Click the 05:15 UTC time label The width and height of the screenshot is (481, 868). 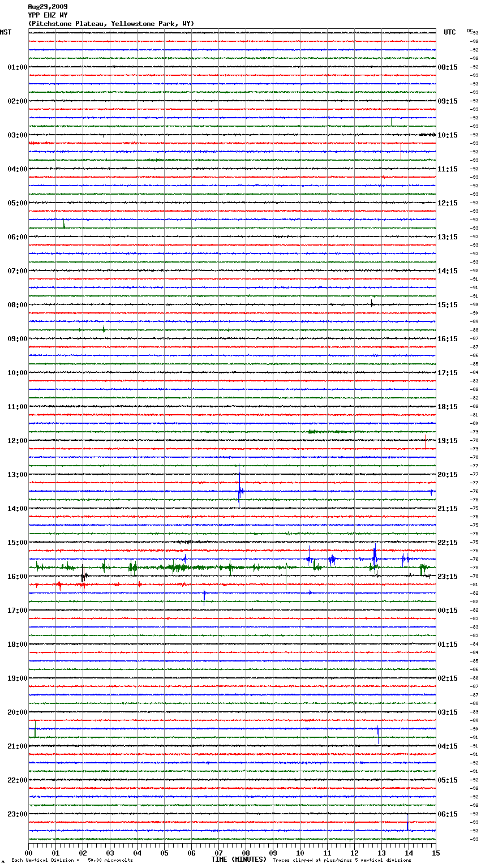point(448,780)
